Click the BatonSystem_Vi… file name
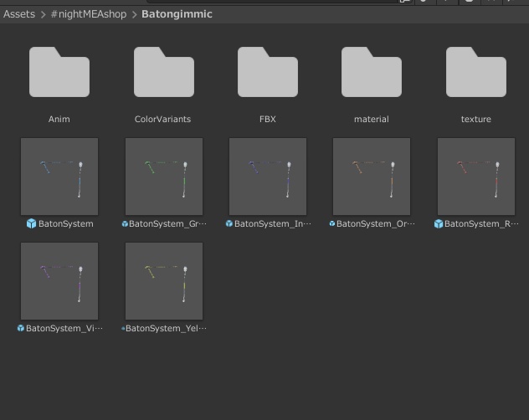The image size is (529, 420). (x=64, y=328)
